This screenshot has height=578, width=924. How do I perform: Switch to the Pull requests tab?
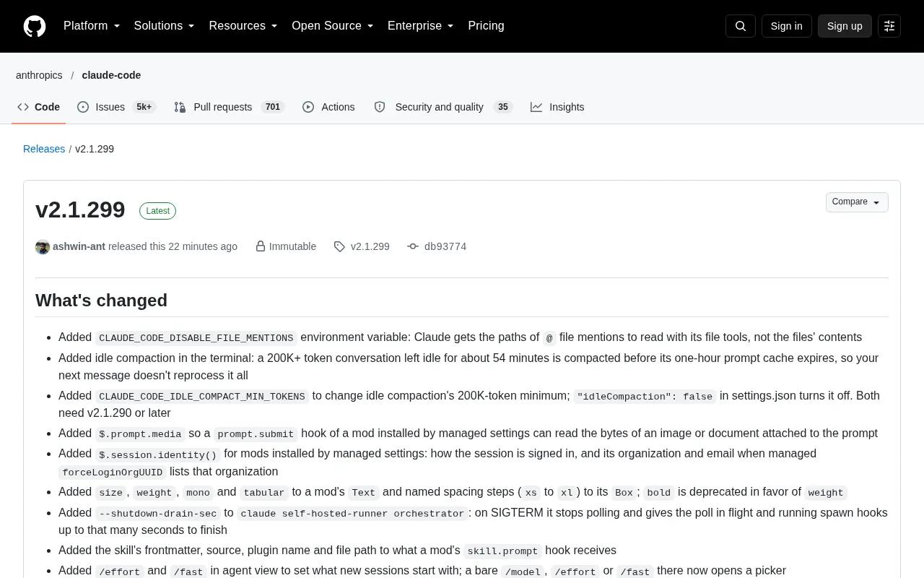[x=230, y=107]
